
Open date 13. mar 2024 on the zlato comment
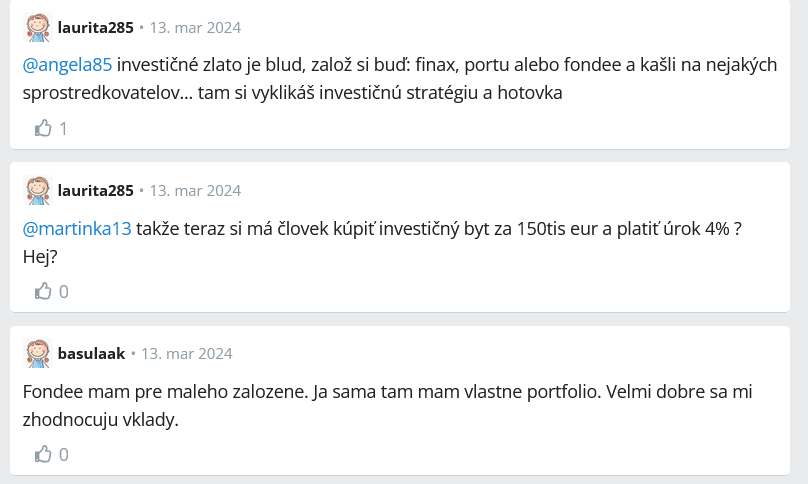[x=195, y=27]
